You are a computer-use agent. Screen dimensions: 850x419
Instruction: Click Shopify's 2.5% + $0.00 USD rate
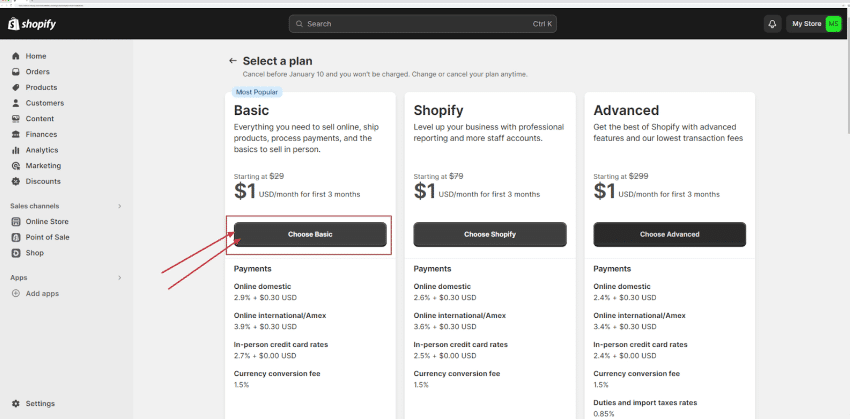point(445,356)
